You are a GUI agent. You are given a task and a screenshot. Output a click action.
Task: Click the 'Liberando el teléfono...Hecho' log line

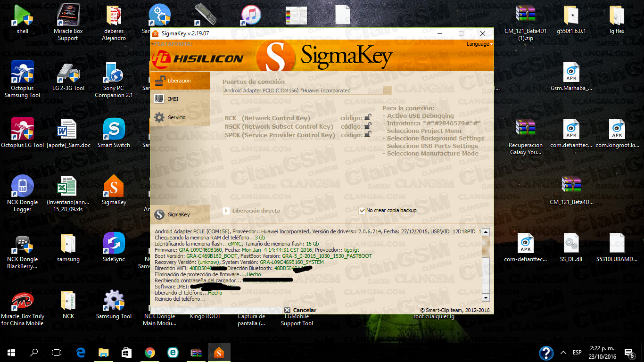pyautogui.click(x=189, y=293)
